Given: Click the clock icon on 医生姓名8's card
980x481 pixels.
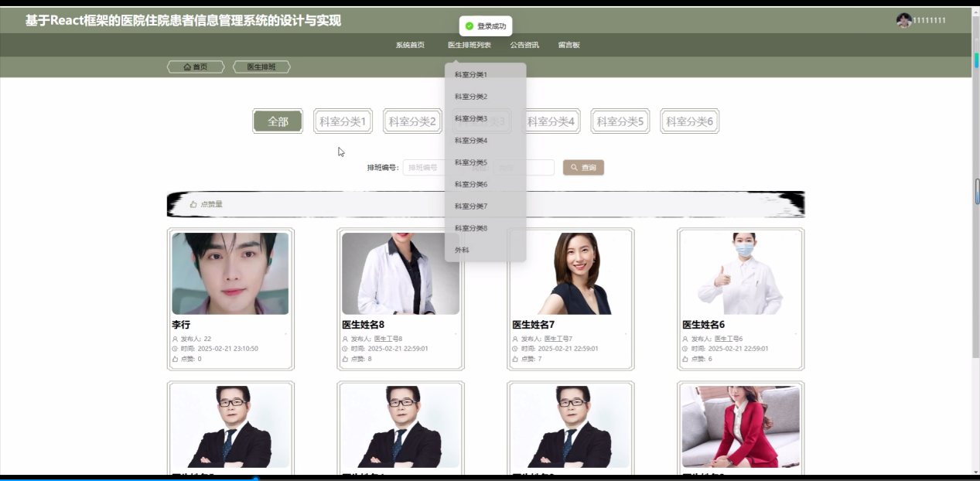Looking at the screenshot, I should coord(345,349).
